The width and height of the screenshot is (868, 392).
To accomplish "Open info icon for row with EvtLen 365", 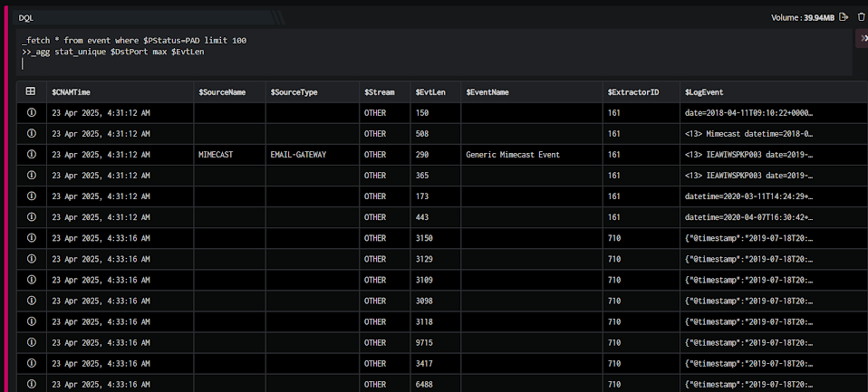I will 32,176.
